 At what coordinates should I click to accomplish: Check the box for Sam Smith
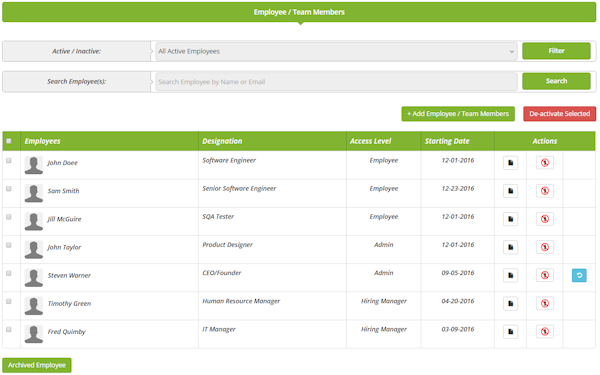point(9,189)
